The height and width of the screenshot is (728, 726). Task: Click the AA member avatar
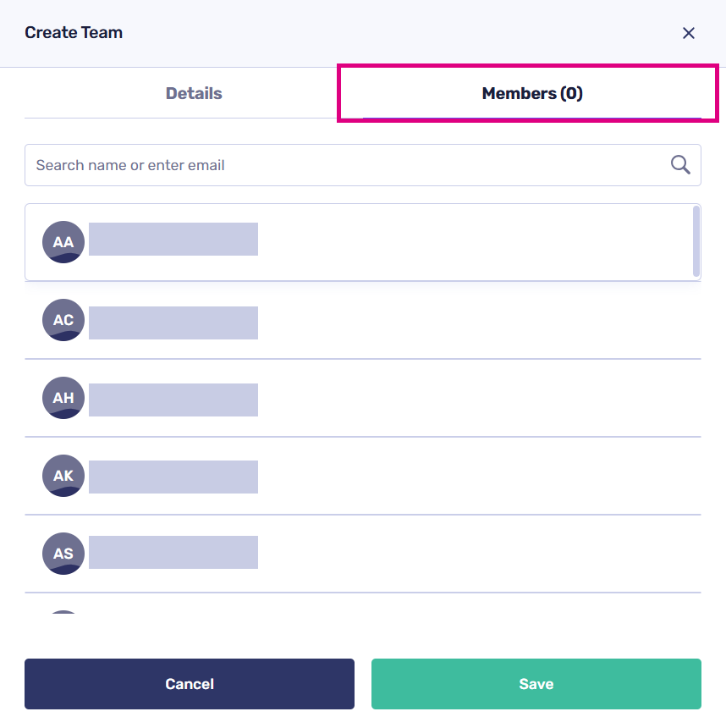pyautogui.click(x=63, y=242)
